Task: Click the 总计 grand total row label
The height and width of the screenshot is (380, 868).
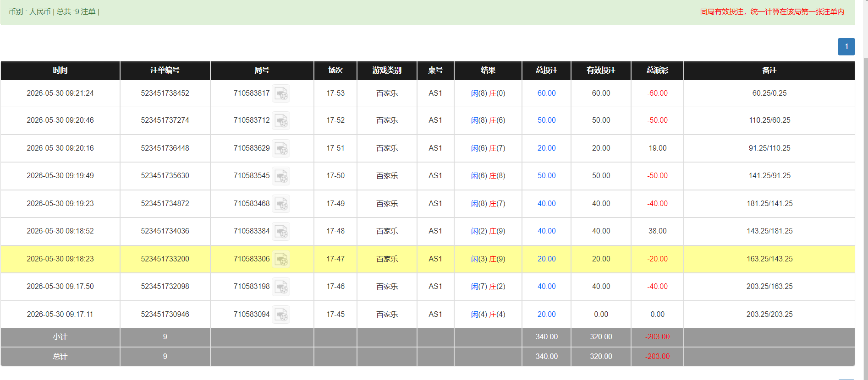Action: point(60,357)
